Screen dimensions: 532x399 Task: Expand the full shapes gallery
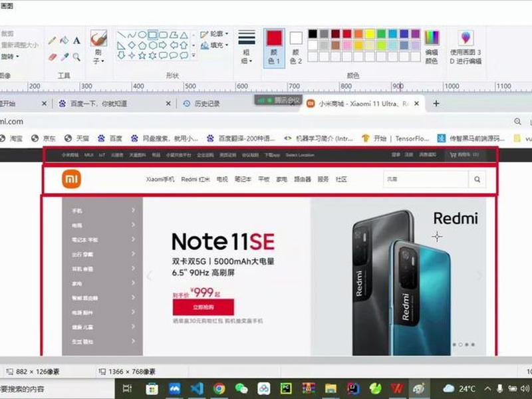coord(194,55)
